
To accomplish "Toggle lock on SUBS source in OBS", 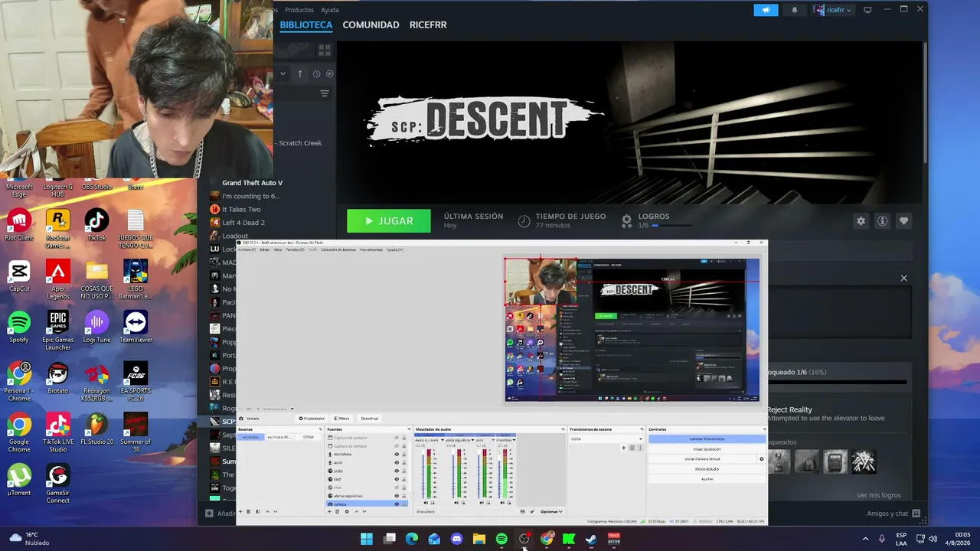I will tap(404, 471).
